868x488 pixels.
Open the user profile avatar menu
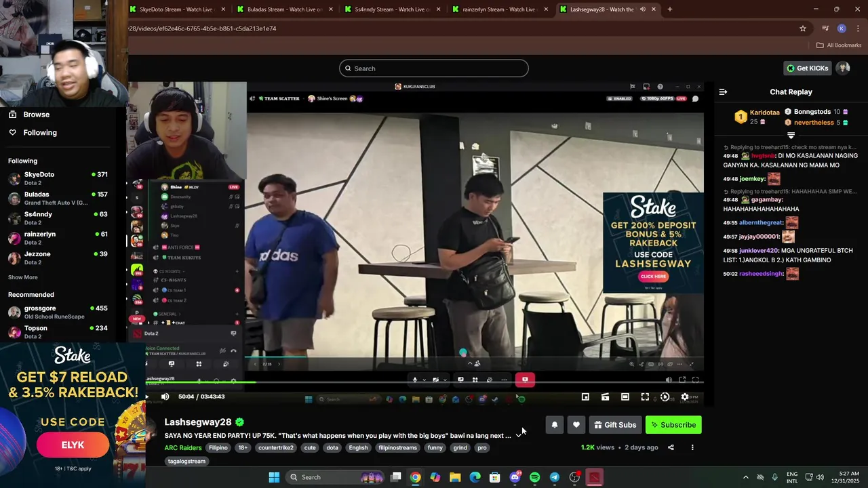pos(843,68)
